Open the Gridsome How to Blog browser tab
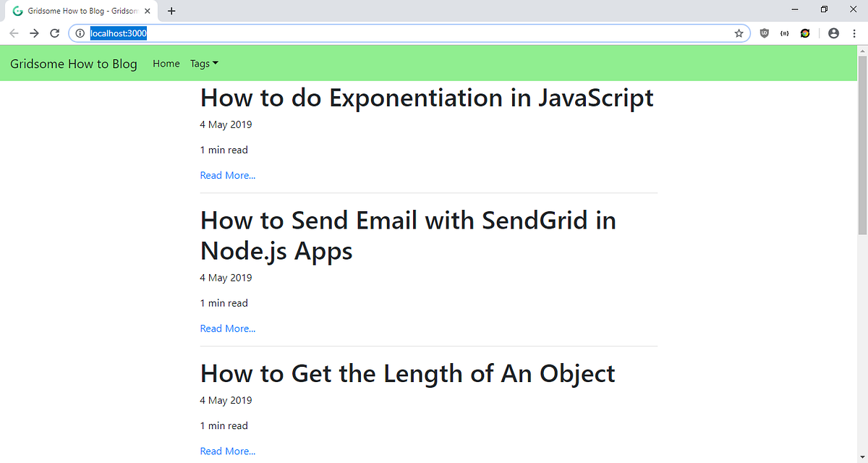Screen dimensions: 868x463 click(80, 11)
